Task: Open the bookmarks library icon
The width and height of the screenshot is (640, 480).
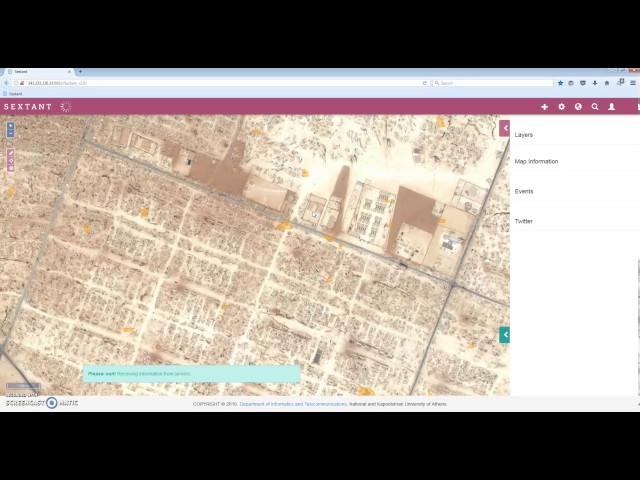Action: click(571, 83)
